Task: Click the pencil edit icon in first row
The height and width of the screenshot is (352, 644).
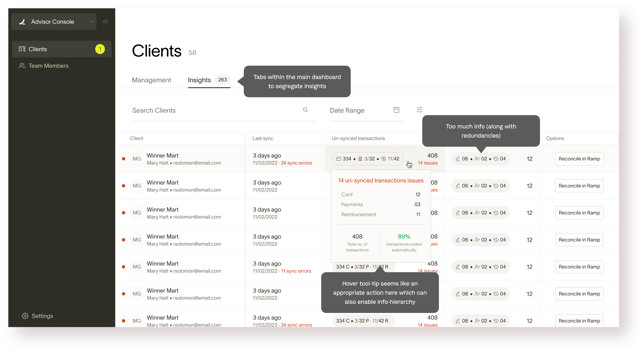Action: 458,159
